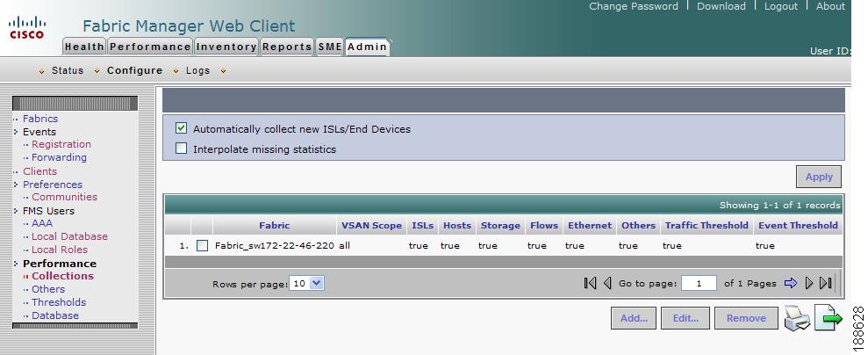Viewport: 868px width, 355px height.
Task: Click the Preferences sidebar entry
Action: [53, 185]
